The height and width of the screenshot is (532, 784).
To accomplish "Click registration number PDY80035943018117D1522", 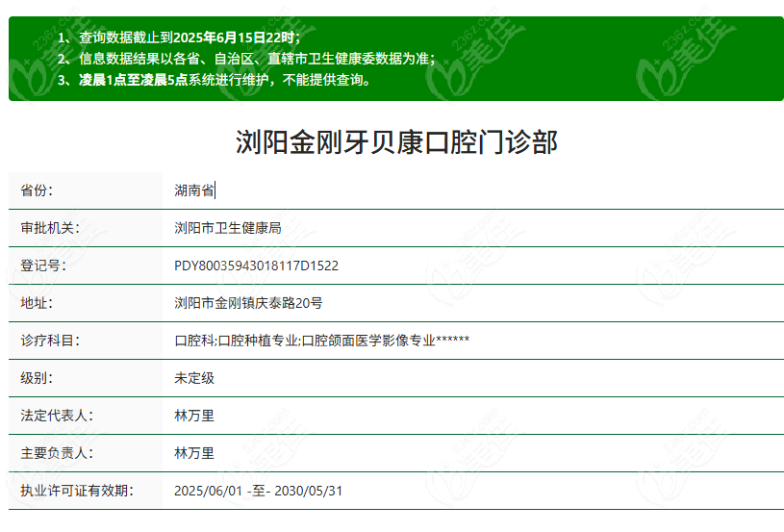I will pos(256,266).
